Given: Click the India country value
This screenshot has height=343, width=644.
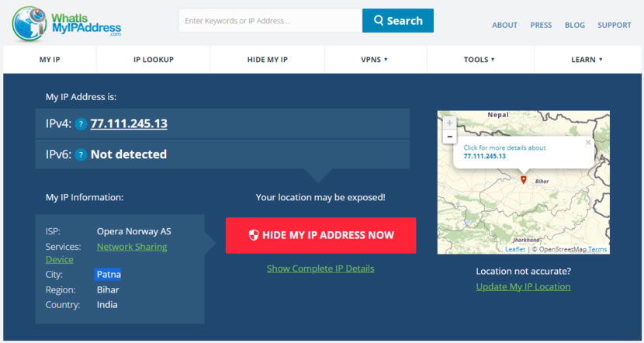Looking at the screenshot, I should coord(107,305).
